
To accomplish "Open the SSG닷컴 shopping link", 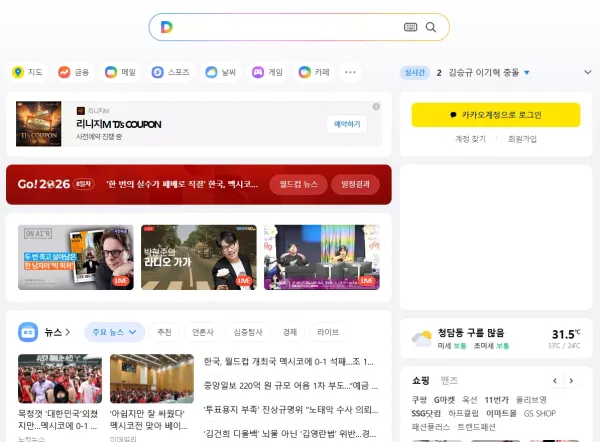I will 426,413.
